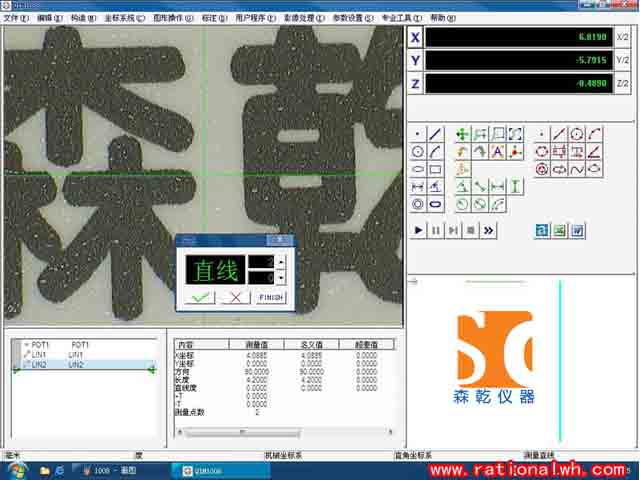Select POT1 in the element list
The width and height of the screenshot is (640, 480).
click(x=83, y=345)
